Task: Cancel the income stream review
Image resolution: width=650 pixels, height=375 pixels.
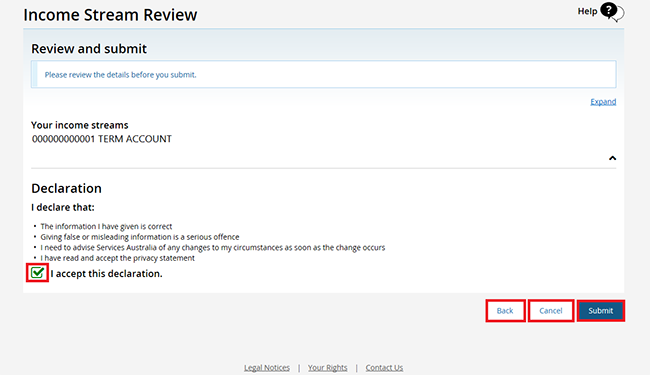Action: (551, 310)
